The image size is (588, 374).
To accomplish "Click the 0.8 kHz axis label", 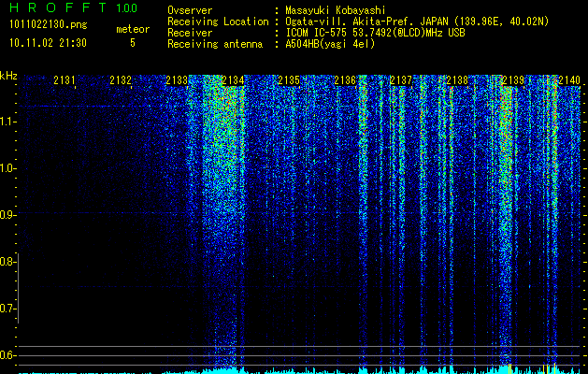I will click(7, 262).
